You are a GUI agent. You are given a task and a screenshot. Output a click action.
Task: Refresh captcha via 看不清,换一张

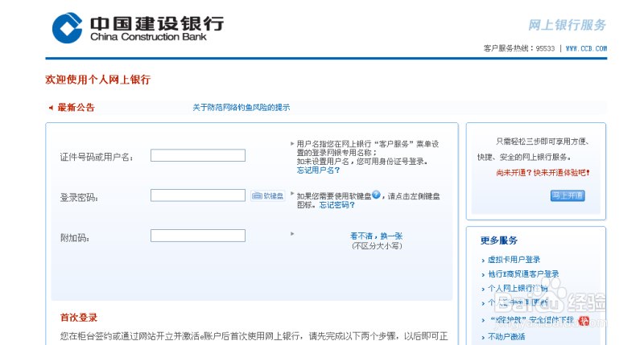[376, 236]
